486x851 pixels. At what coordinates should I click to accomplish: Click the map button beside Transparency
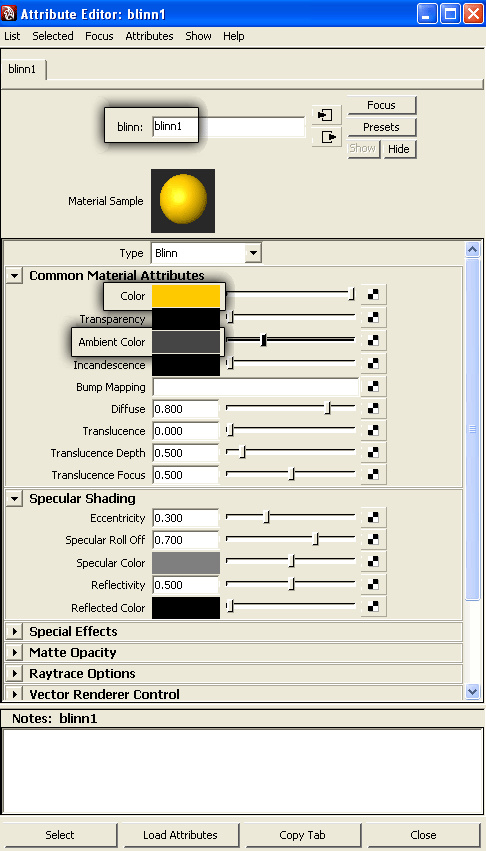(x=374, y=319)
